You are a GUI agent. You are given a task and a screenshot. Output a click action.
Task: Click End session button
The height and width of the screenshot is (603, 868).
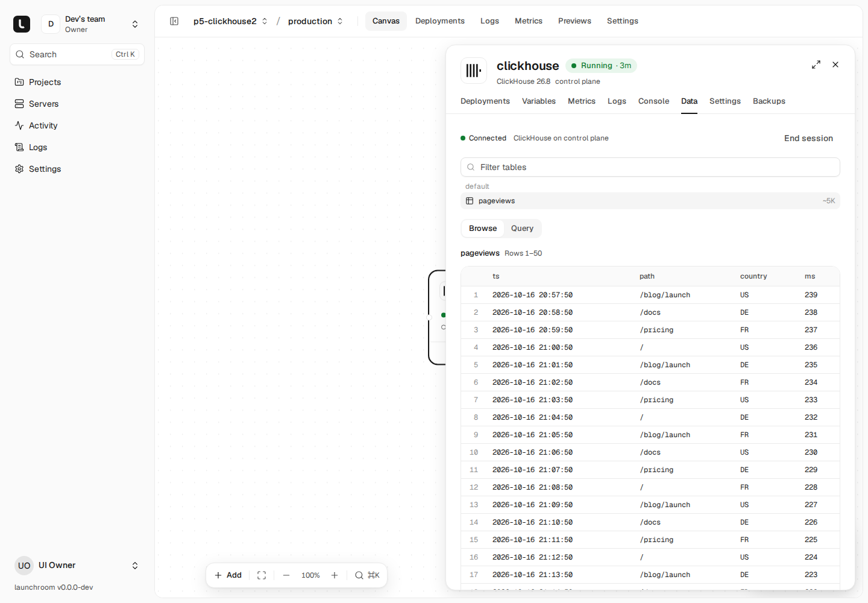tap(808, 138)
